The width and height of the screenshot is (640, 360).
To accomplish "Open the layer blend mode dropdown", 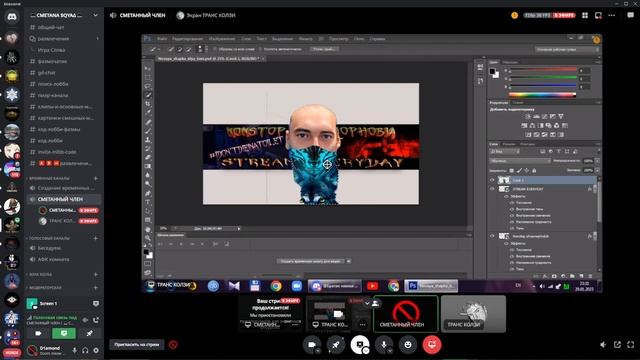I will click(520, 161).
